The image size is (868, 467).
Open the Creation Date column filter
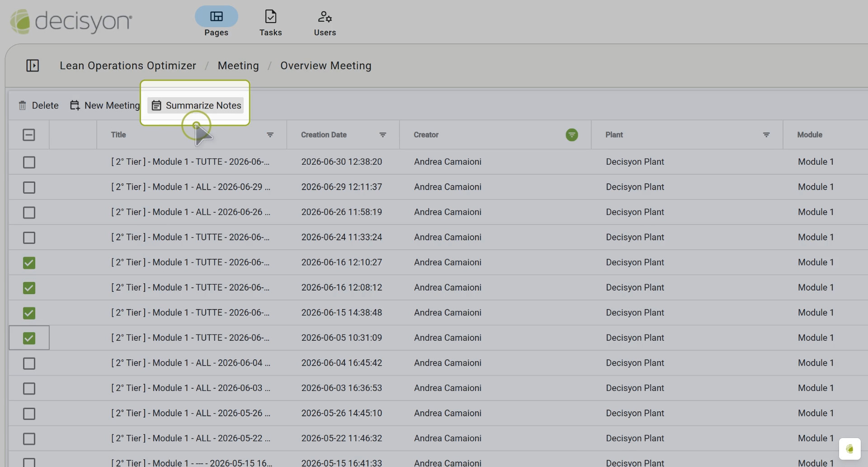click(x=382, y=135)
